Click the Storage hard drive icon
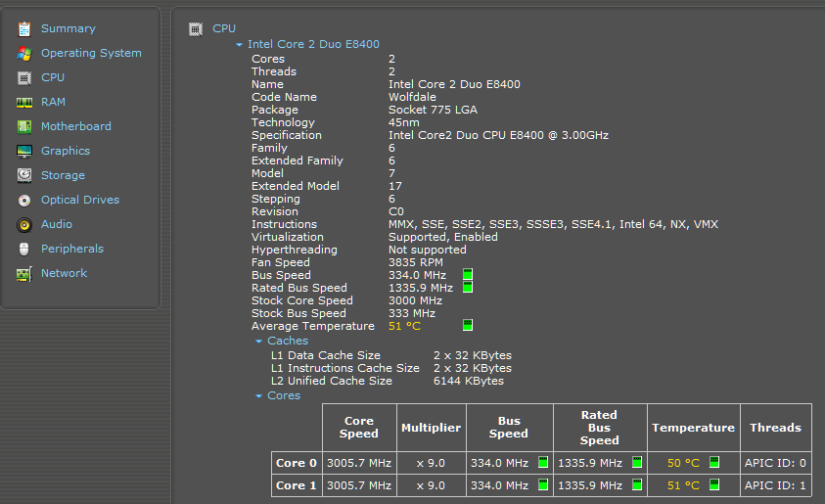Screen dimensions: 825x504 point(24,175)
